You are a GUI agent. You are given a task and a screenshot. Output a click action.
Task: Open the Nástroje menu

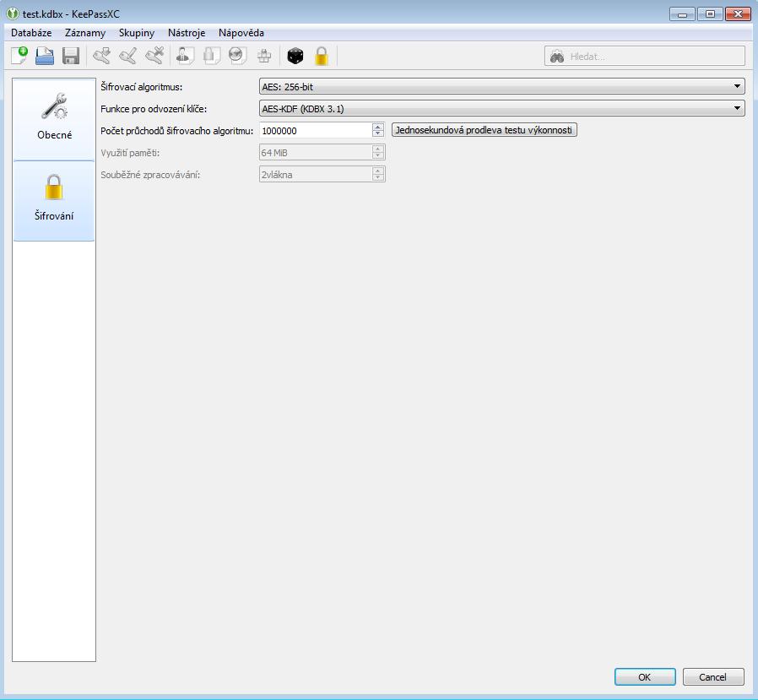point(187,33)
